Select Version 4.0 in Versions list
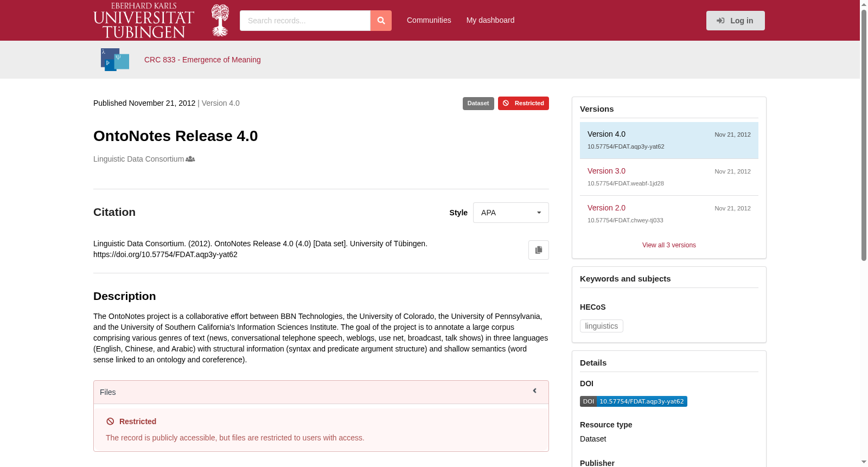868x467 pixels. coord(669,140)
